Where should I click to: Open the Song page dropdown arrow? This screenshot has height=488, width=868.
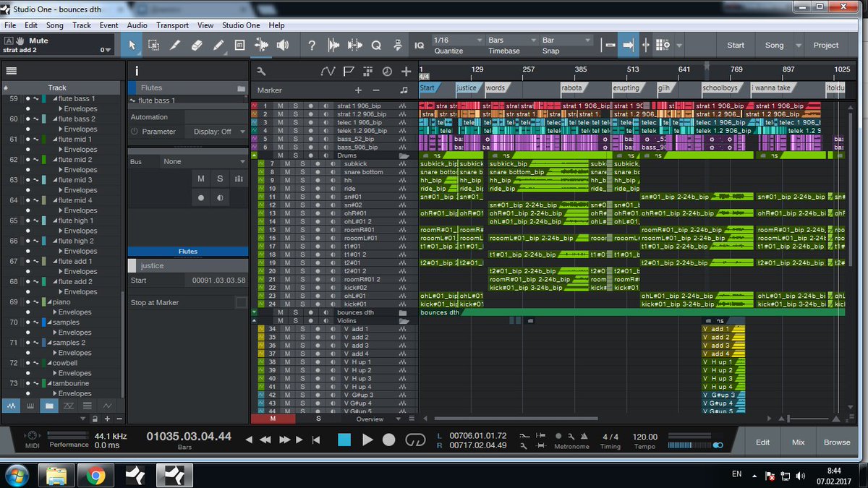click(798, 46)
